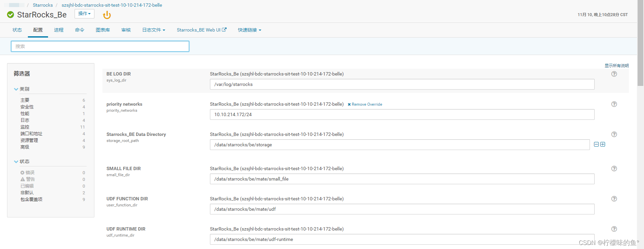This screenshot has width=644, height=249.
Task: Open help for SMALL FILE DIR setting
Action: point(614,168)
